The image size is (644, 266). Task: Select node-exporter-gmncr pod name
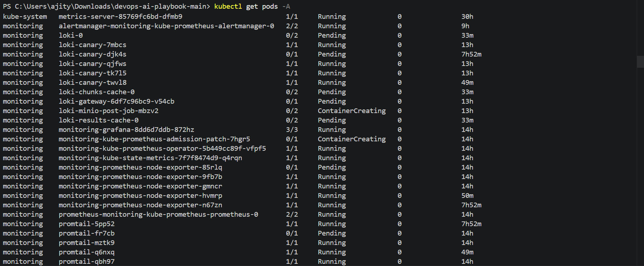coord(140,186)
